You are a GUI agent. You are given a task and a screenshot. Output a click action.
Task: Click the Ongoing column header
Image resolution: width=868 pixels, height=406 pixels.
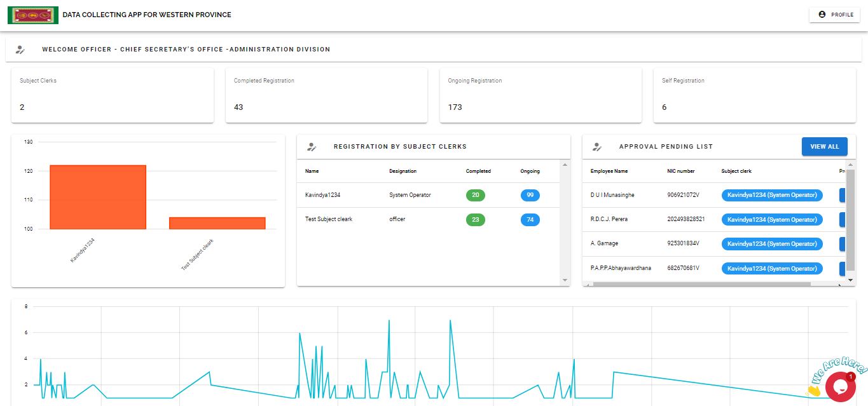(x=530, y=171)
